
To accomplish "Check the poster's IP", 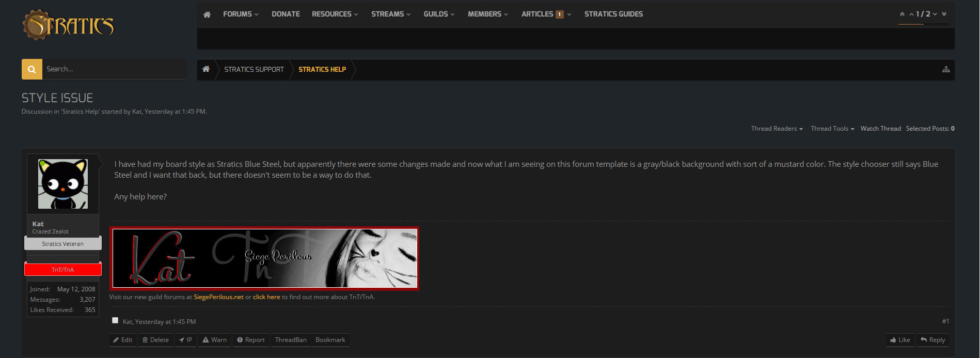I will [185, 340].
